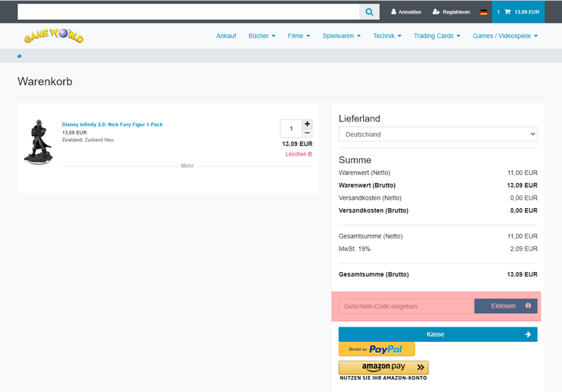The width and height of the screenshot is (562, 392).
Task: Open the cart button showing 13,09 EUR
Action: pyautogui.click(x=518, y=12)
